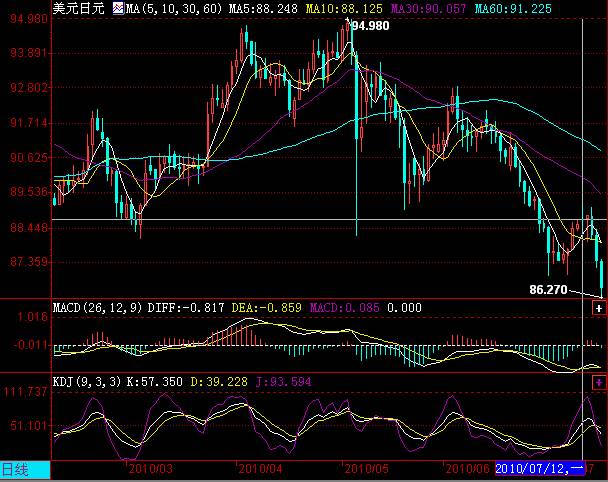
Task: Click the 92.802 price axis label
Action: 29,88
